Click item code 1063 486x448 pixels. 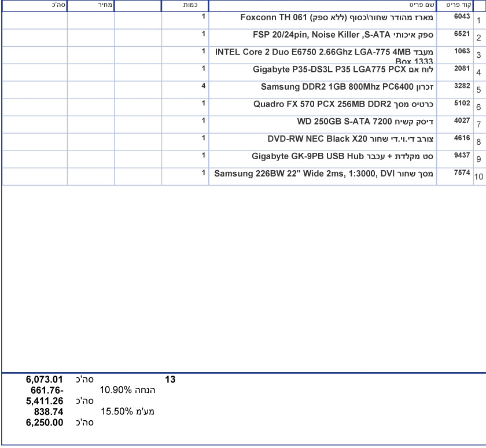[462, 51]
